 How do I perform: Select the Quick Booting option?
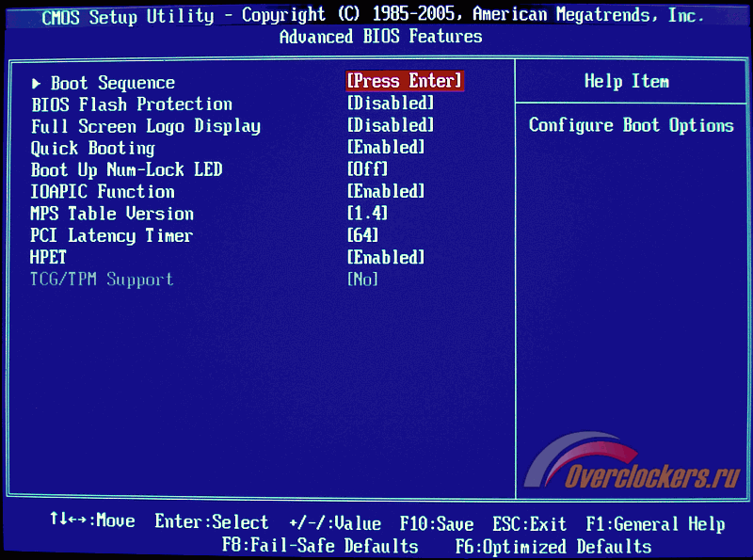(x=92, y=149)
